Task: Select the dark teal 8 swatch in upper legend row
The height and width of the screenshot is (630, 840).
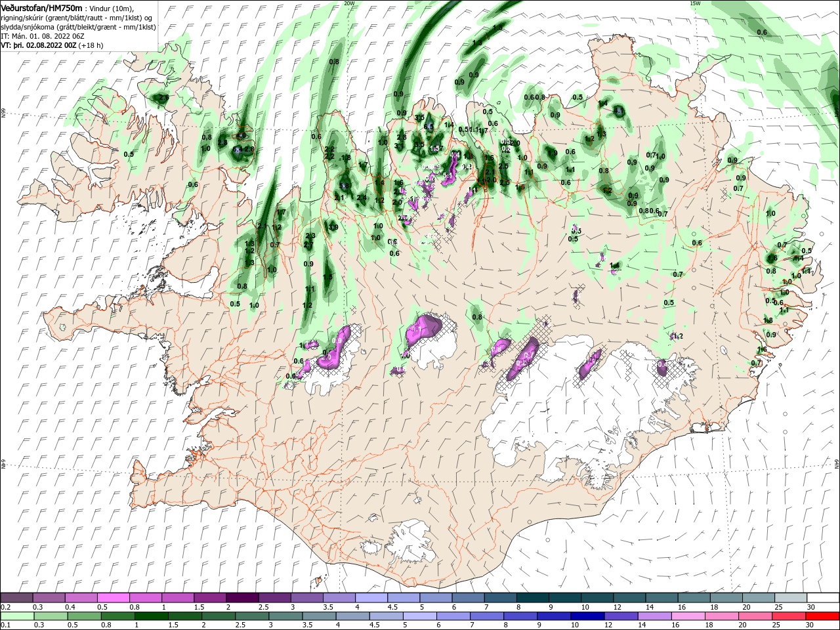Action: [532, 598]
